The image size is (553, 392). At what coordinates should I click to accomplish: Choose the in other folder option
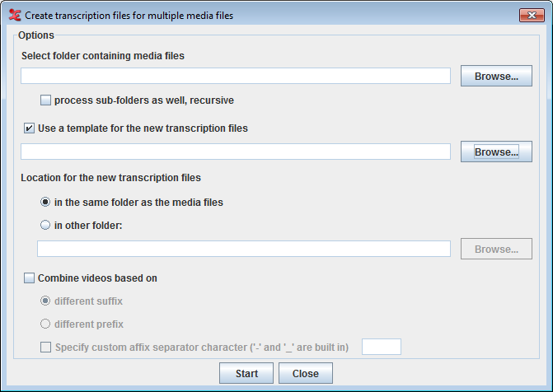tap(45, 225)
